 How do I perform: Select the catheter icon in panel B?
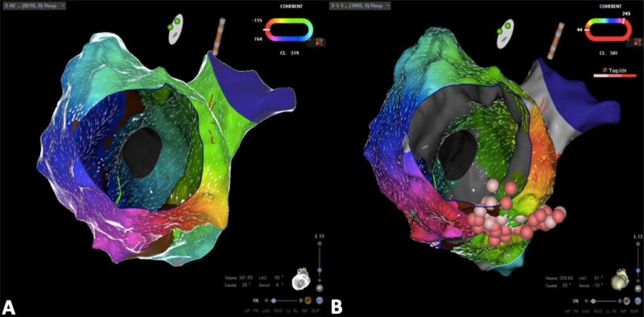[555, 40]
